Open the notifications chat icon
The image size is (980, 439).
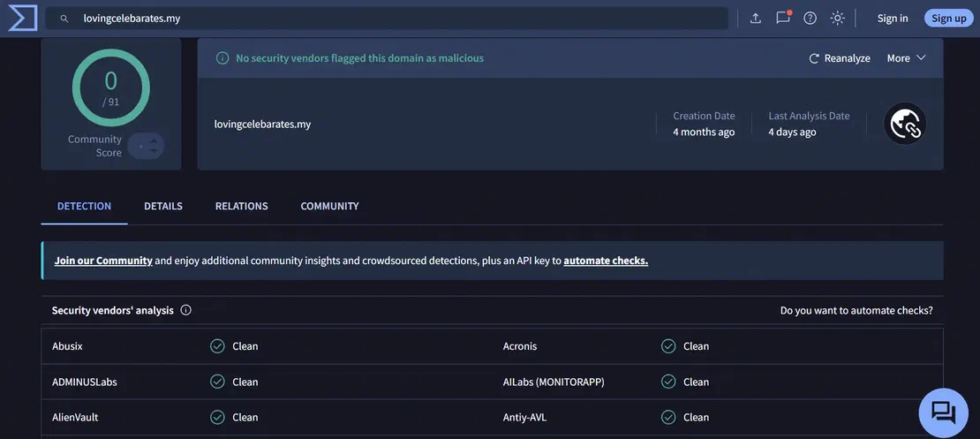point(783,18)
